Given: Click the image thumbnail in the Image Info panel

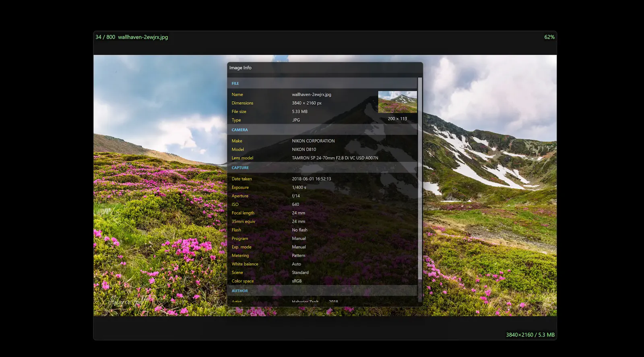Looking at the screenshot, I should 397,102.
